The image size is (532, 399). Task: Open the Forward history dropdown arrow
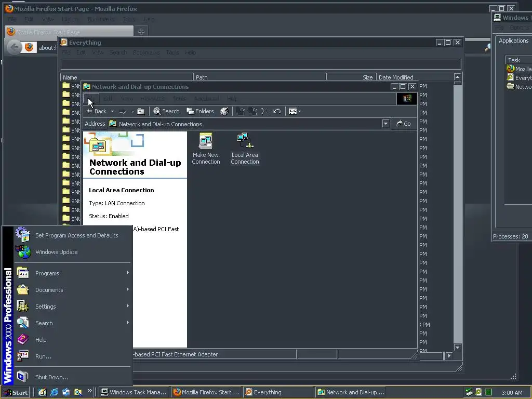132,111
